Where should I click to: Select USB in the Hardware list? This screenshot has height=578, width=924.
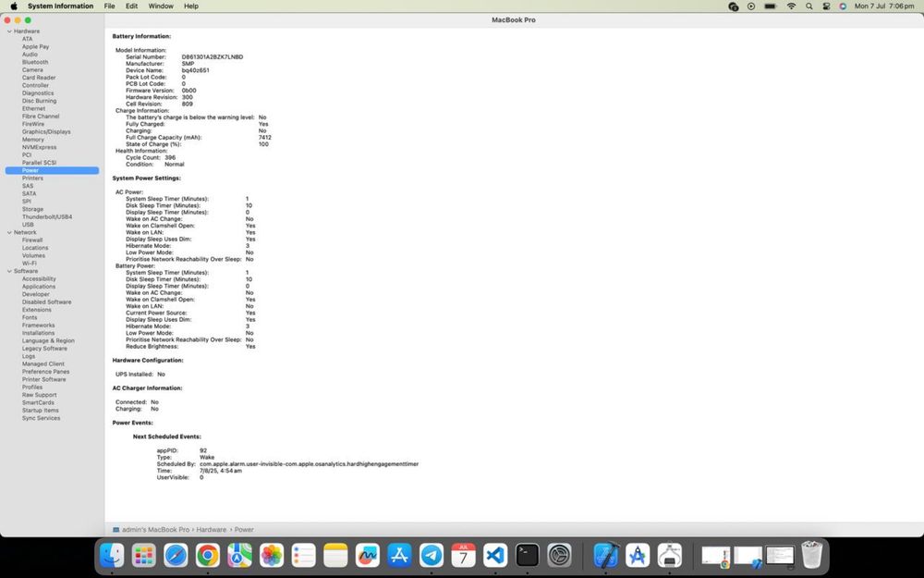click(x=28, y=225)
